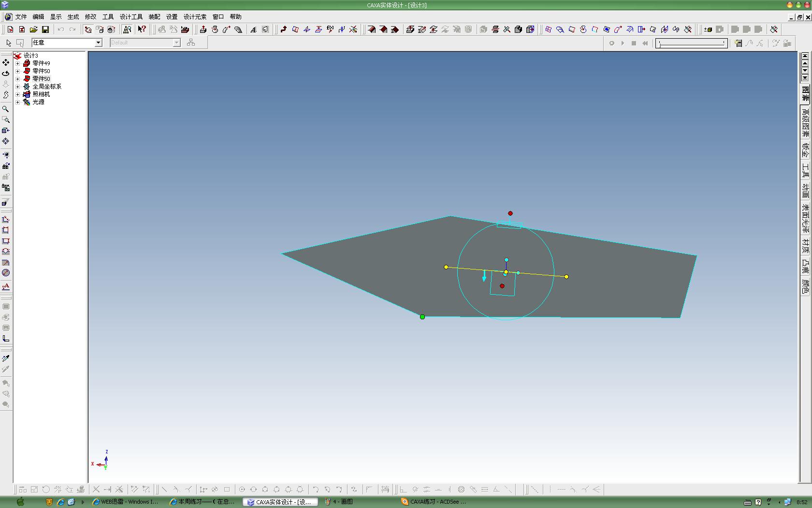The image size is (812, 508).
Task: Select the orbit camera tool in left toolbar
Action: (x=6, y=73)
